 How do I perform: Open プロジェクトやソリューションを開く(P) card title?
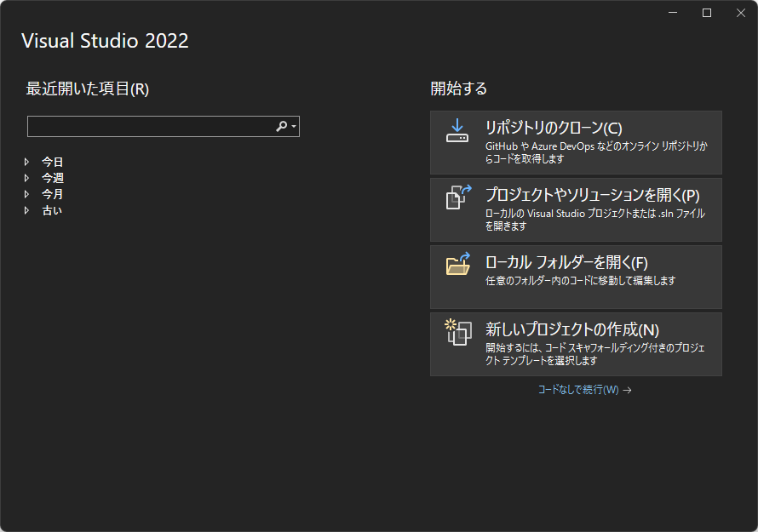592,195
